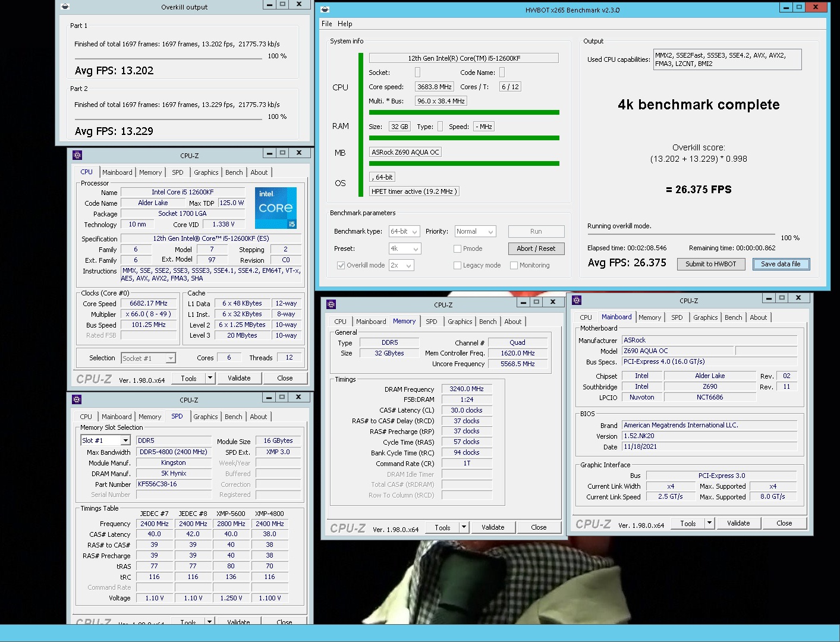
Task: Click the DRAM Frequency 3240.0 MHz value
Action: click(467, 389)
